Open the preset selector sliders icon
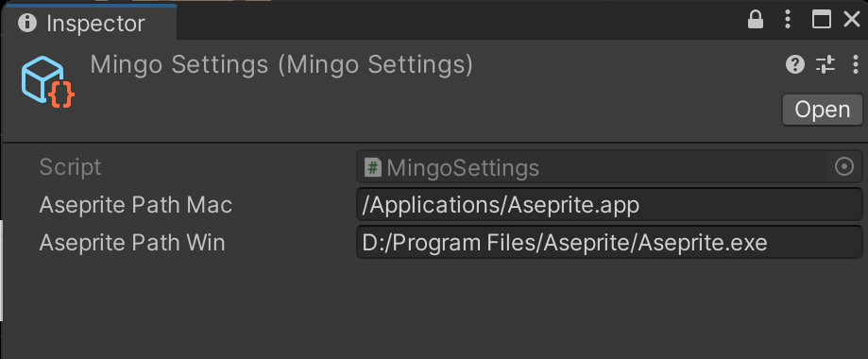868x359 pixels. click(825, 65)
